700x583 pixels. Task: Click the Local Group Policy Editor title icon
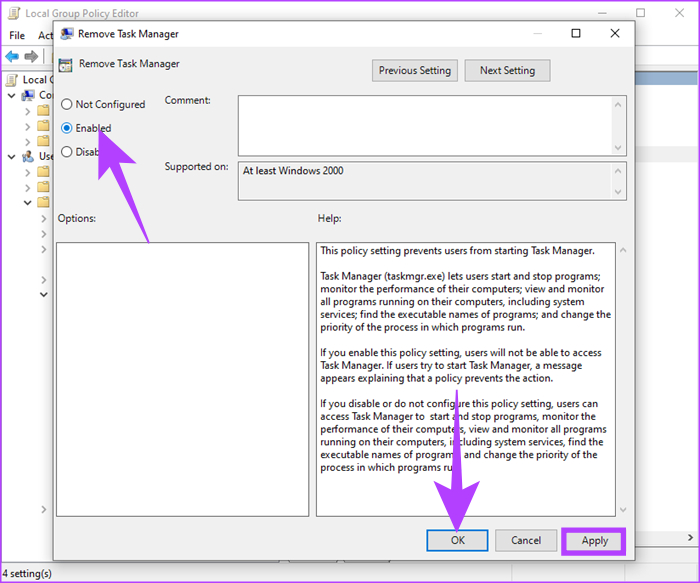pyautogui.click(x=14, y=13)
